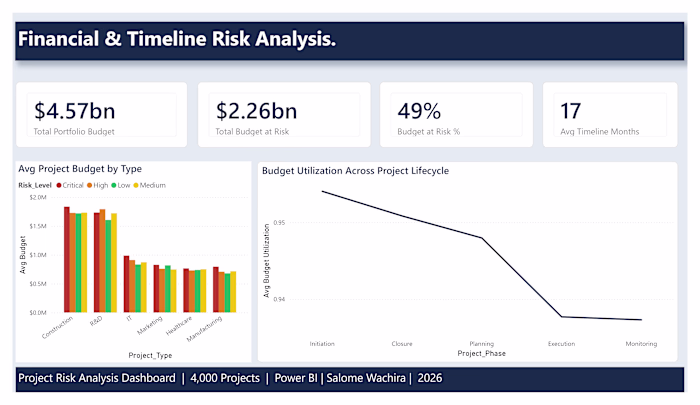Click the Initiation phase axis label
The width and height of the screenshot is (700, 405).
322,344
